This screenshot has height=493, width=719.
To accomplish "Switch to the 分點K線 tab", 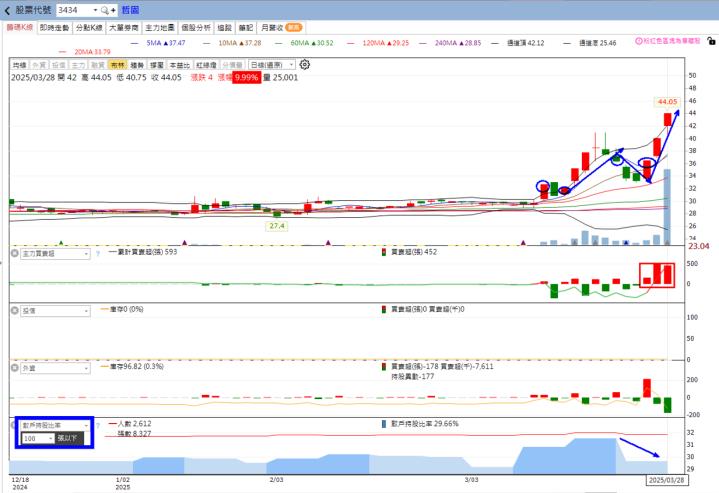I will point(89,28).
